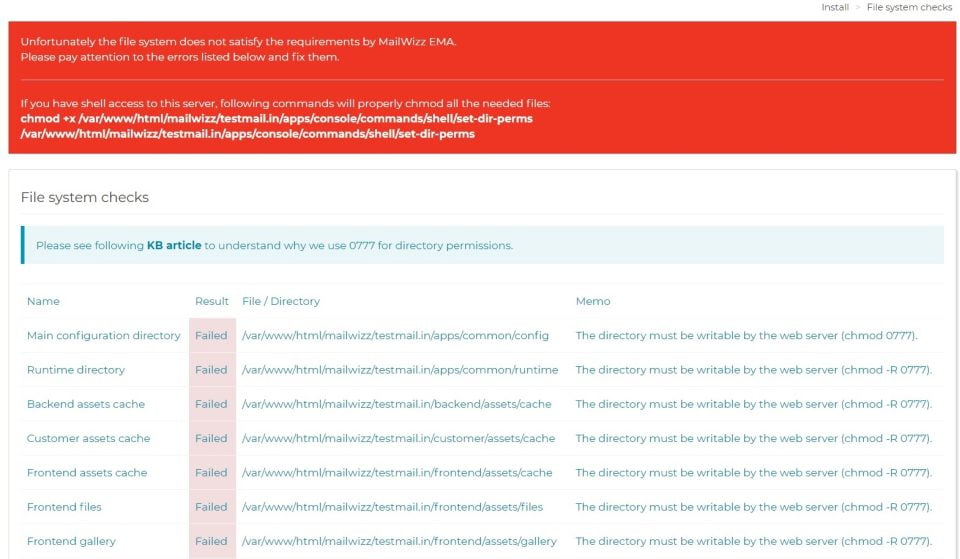Click Backend assets cache name cell
The height and width of the screenshot is (559, 960).
coord(86,404)
